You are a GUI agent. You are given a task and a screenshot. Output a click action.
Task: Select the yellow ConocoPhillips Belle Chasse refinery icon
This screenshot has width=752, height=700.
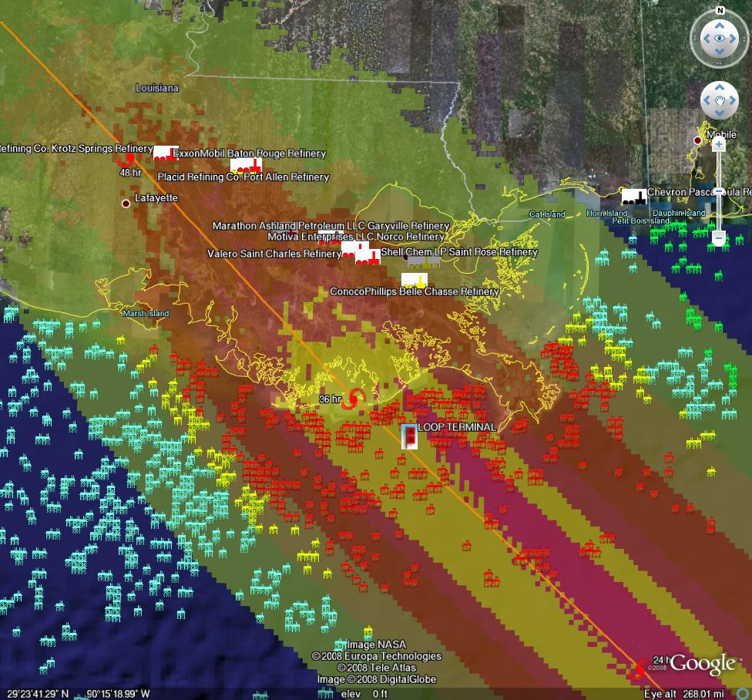coord(415,281)
